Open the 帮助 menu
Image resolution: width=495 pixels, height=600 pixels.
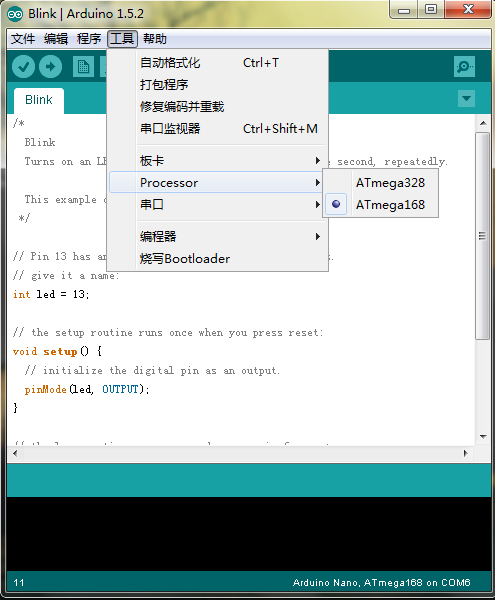(x=155, y=39)
